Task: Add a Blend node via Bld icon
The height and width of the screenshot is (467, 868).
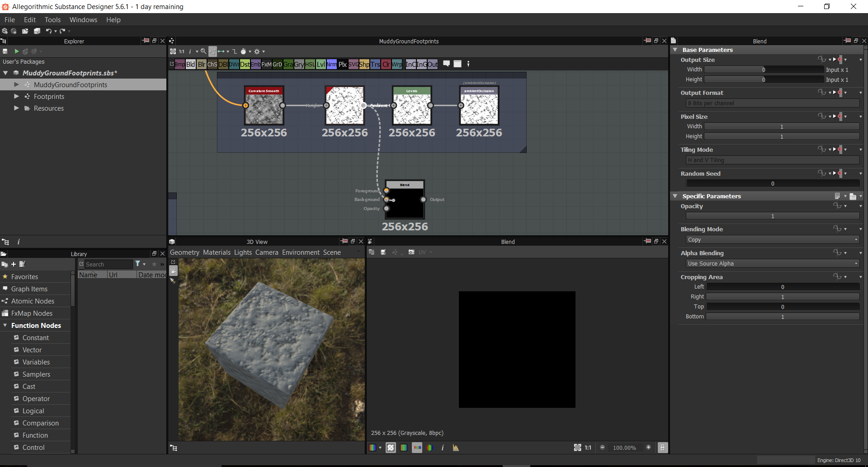Action: point(191,64)
